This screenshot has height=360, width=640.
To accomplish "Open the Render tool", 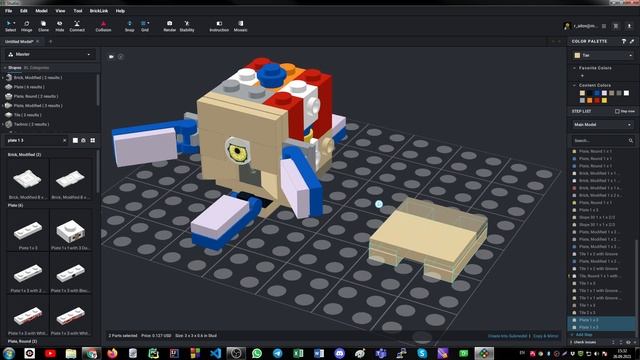I will pyautogui.click(x=169, y=26).
